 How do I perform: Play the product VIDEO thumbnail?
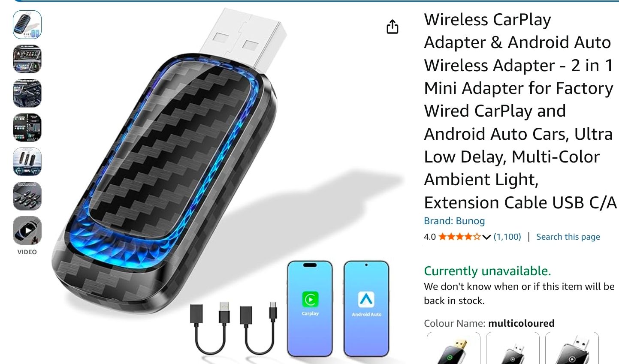pyautogui.click(x=27, y=231)
